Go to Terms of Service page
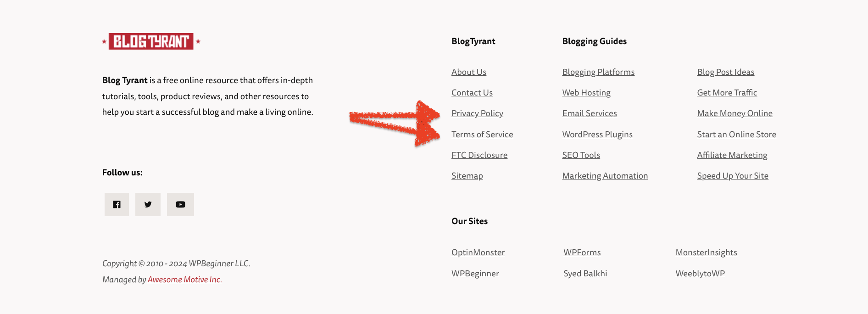 point(482,135)
